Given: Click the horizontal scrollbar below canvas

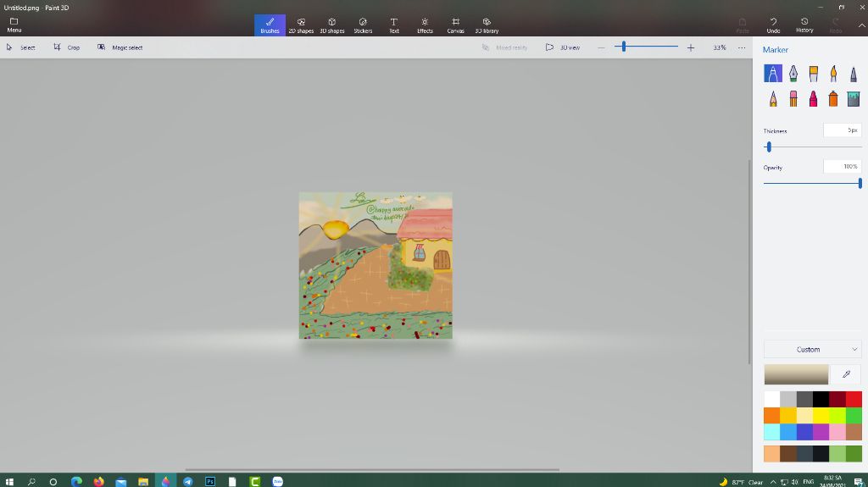Looking at the screenshot, I should point(372,470).
